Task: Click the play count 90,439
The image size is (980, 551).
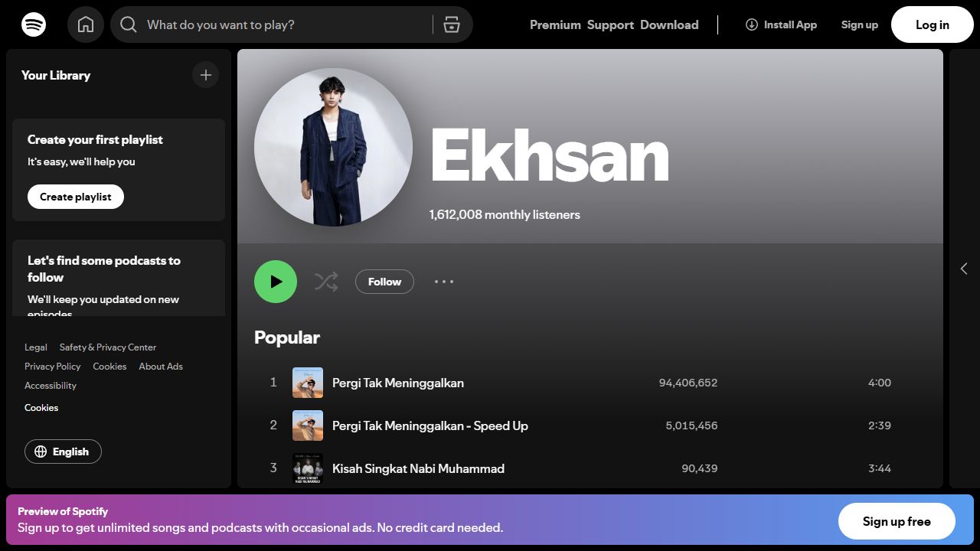Action: 700,468
